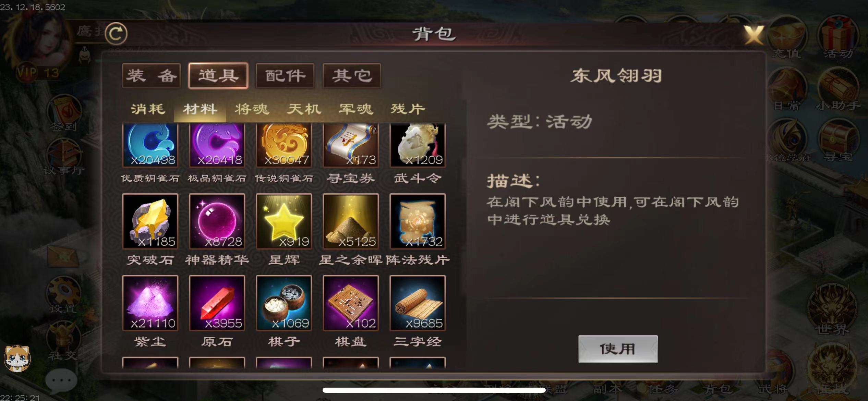Screen dimensions: 868x401
Task: Switch to the 装备 equipment tab
Action: coord(151,76)
